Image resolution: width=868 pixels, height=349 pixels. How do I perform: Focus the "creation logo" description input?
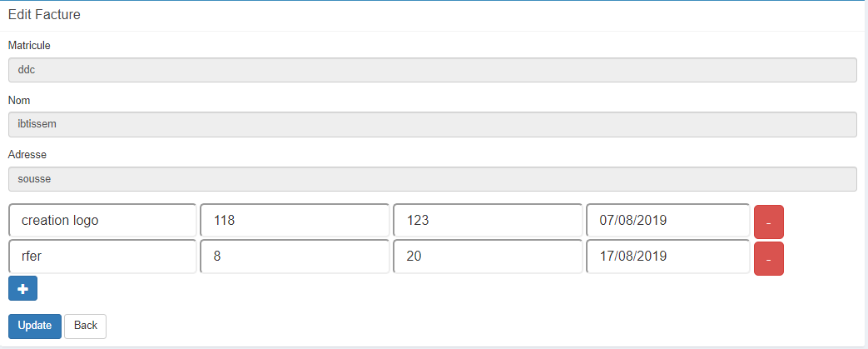(102, 221)
